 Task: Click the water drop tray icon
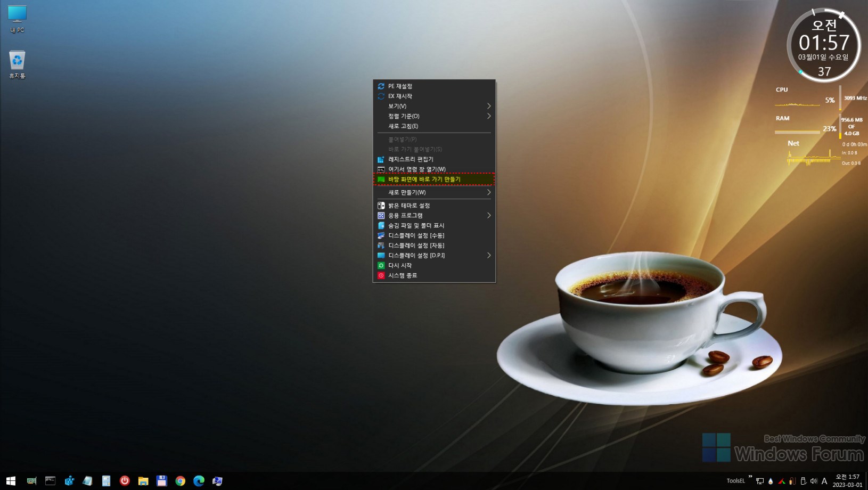point(771,481)
